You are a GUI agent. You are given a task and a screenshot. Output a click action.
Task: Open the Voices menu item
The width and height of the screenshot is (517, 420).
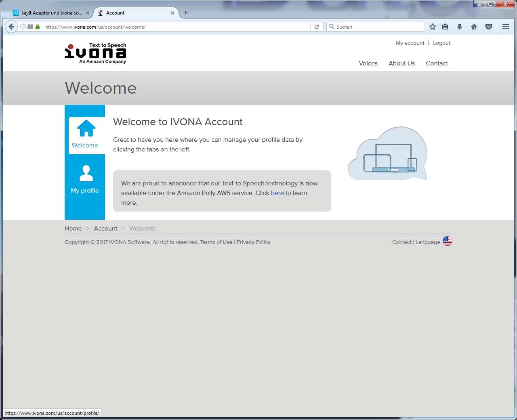(368, 63)
